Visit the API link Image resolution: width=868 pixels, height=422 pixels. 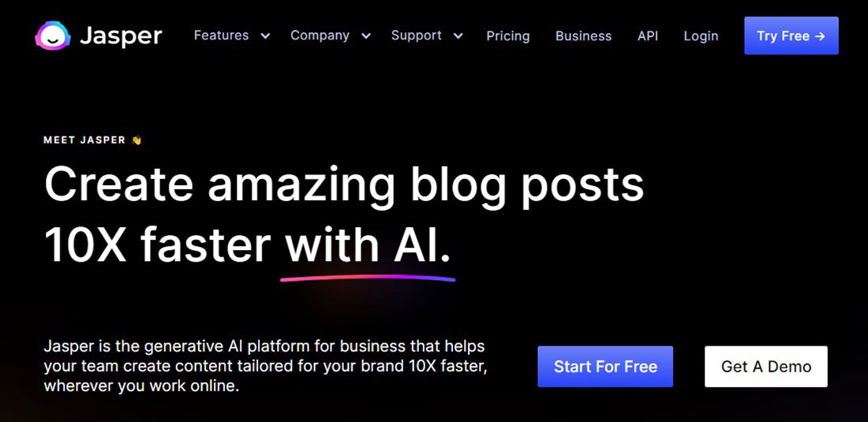(648, 36)
